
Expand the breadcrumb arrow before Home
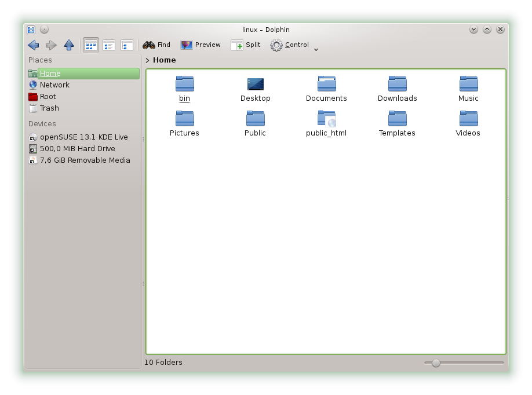(x=148, y=60)
